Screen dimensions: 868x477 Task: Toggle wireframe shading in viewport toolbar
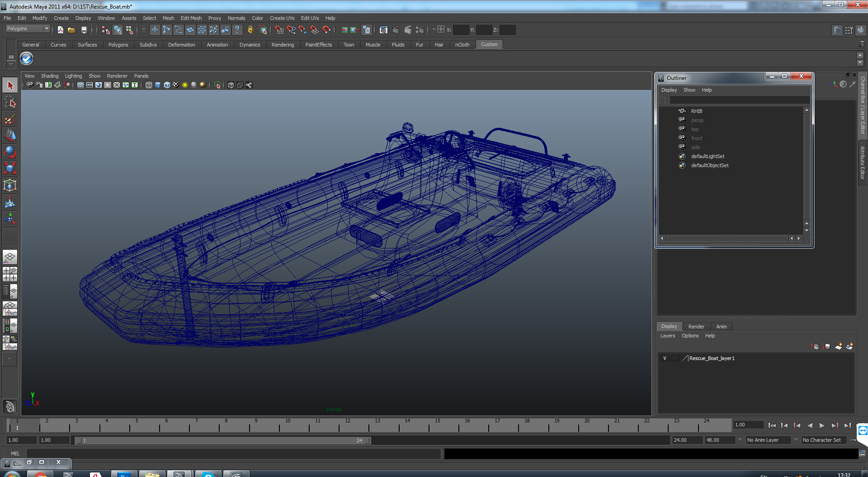(149, 85)
